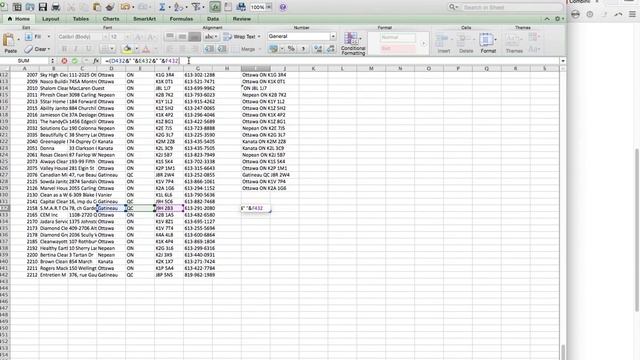The width and height of the screenshot is (640, 360).
Task: Save the workbook with the floppy disk icon
Action: (x=42, y=7)
